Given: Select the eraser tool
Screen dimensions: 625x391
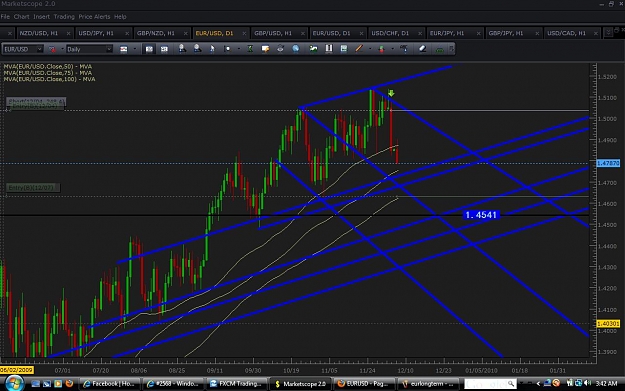Looking at the screenshot, I should click(x=423, y=49).
